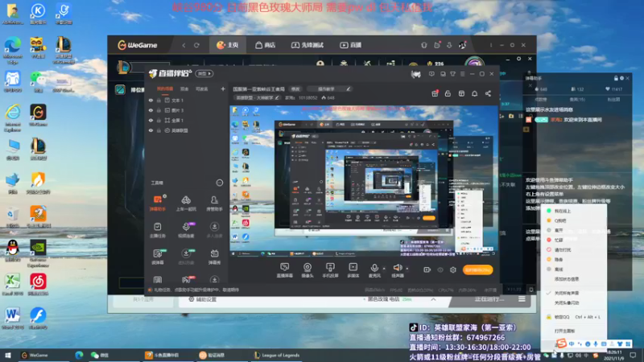Add a 手机投屏 phone casting source
The height and width of the screenshot is (362, 644).
click(x=330, y=270)
